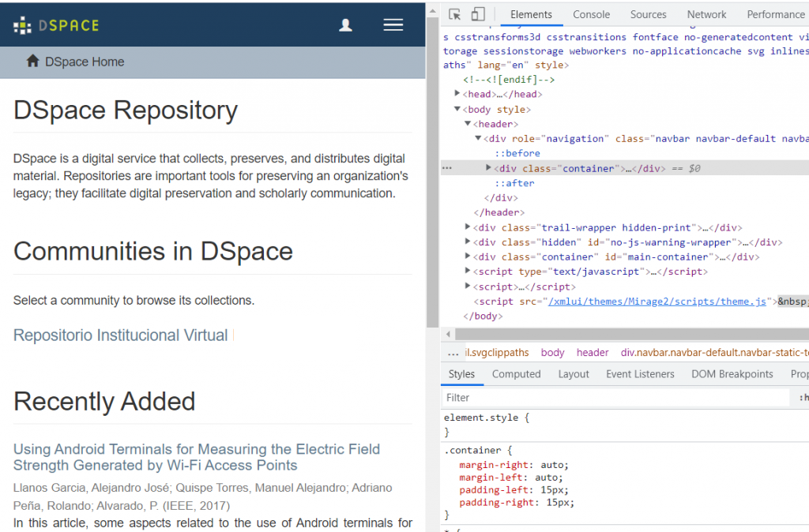Image resolution: width=809 pixels, height=532 pixels.
Task: Click the ellipsis beside the selected container row
Action: 447,168
